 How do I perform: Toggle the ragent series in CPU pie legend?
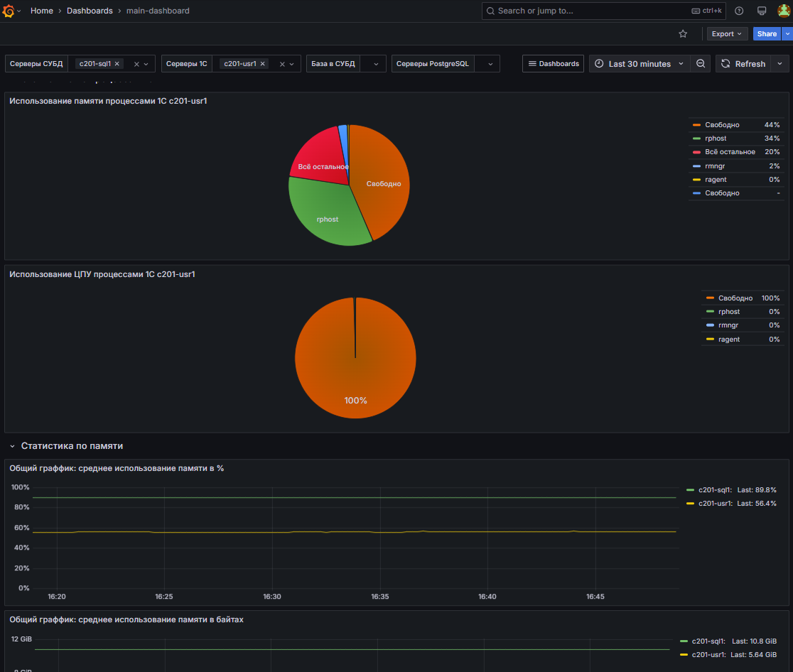pyautogui.click(x=728, y=340)
